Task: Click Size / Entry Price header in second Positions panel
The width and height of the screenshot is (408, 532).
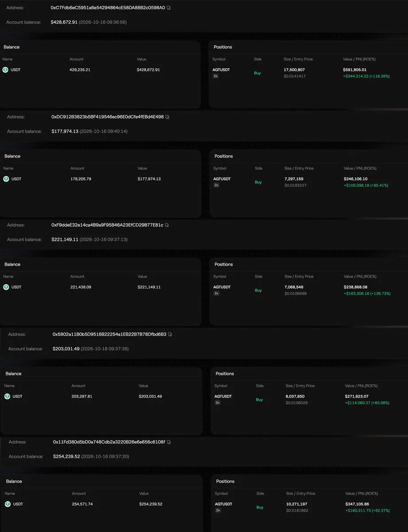Action: pyautogui.click(x=299, y=168)
